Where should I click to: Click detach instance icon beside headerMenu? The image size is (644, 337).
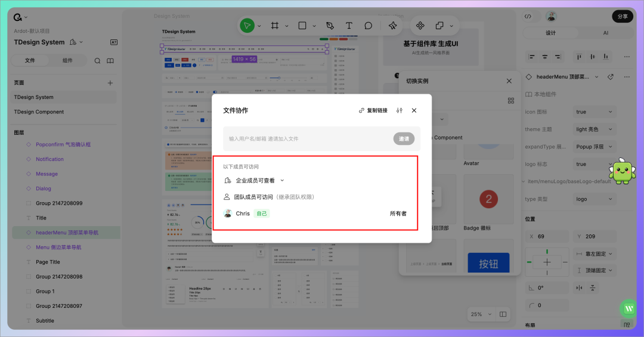[x=611, y=77]
